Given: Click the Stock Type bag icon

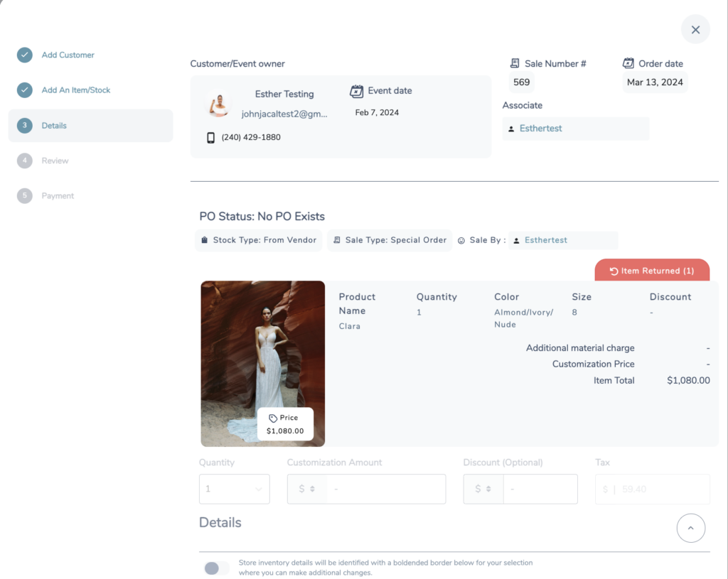Looking at the screenshot, I should tap(204, 240).
